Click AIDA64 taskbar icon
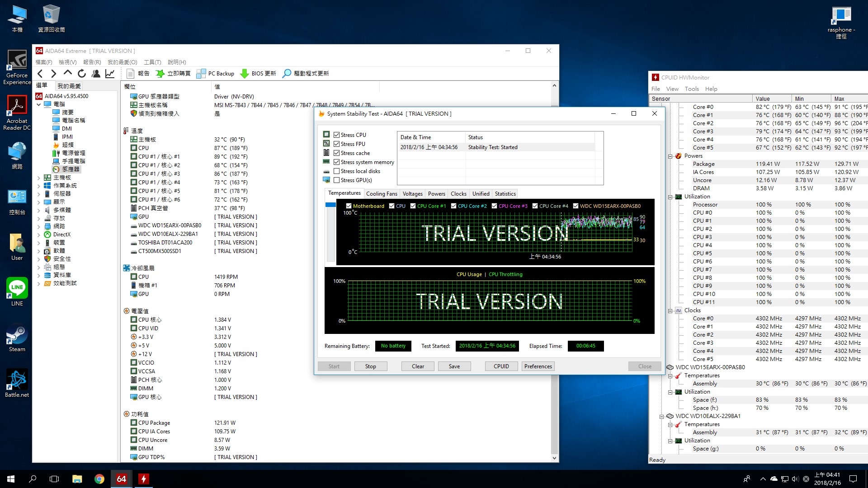Viewport: 868px width, 488px height. [121, 479]
